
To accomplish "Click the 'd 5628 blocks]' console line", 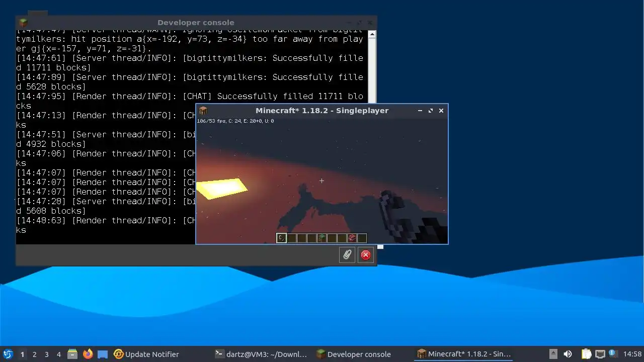I will pyautogui.click(x=51, y=86).
